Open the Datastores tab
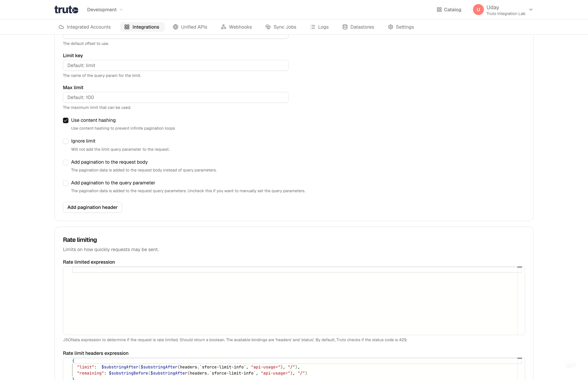 click(359, 27)
